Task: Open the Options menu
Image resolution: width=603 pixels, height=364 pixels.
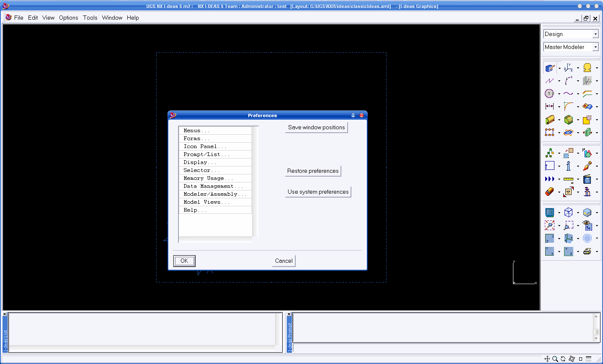Action: click(x=68, y=18)
